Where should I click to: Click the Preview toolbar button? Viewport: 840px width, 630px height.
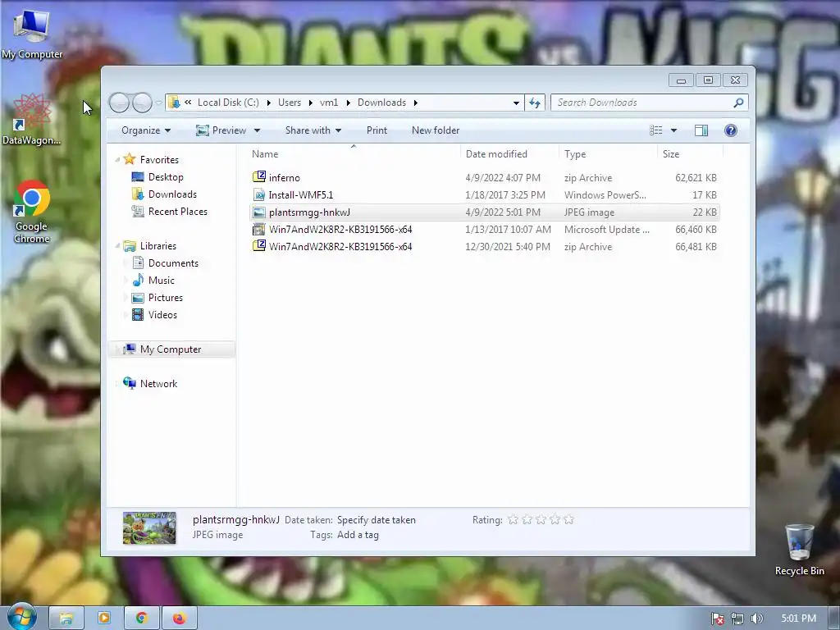(221, 130)
